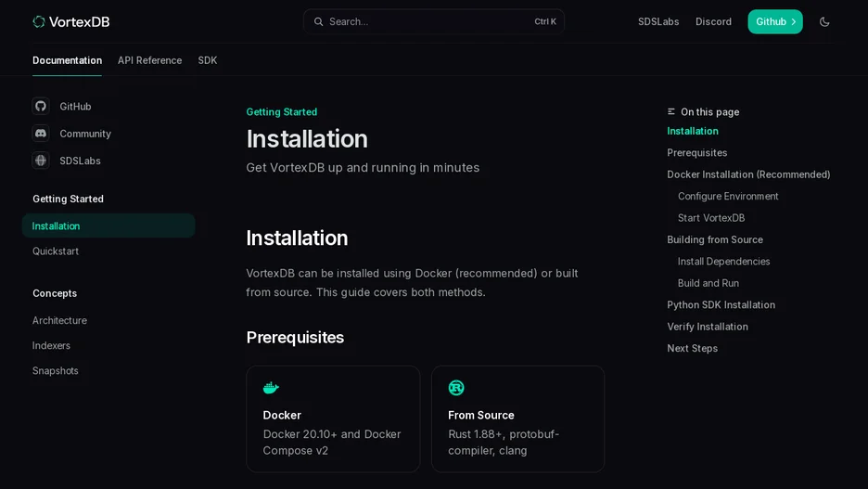868x489 pixels.
Task: Open the SDSLabs header link
Action: point(658,21)
